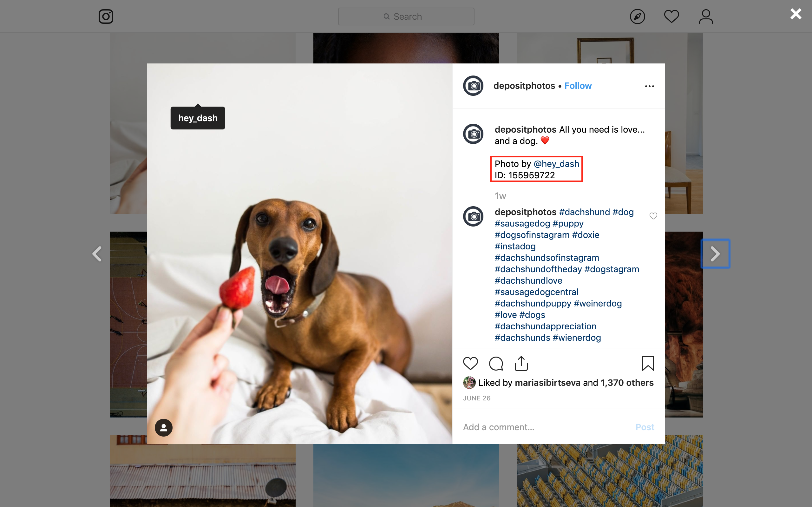Click the mariasibirtseva liked-by profile icon
Image resolution: width=812 pixels, height=507 pixels.
coord(469,383)
